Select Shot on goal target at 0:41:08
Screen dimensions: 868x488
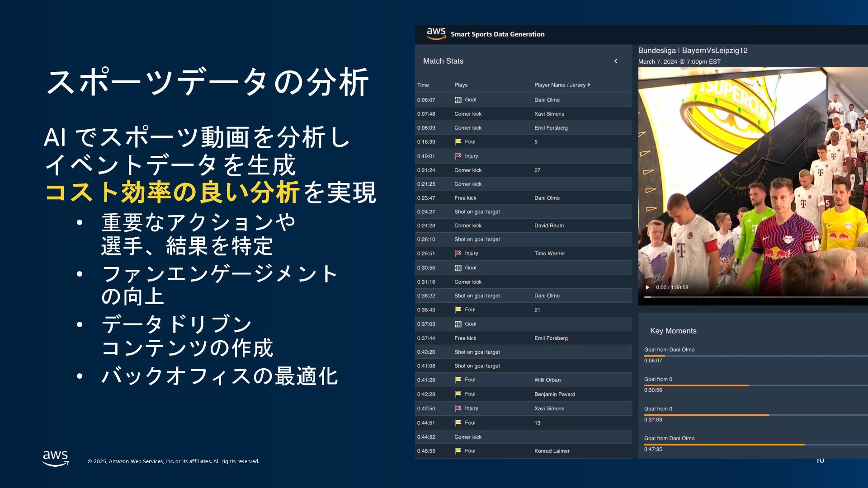click(x=524, y=366)
